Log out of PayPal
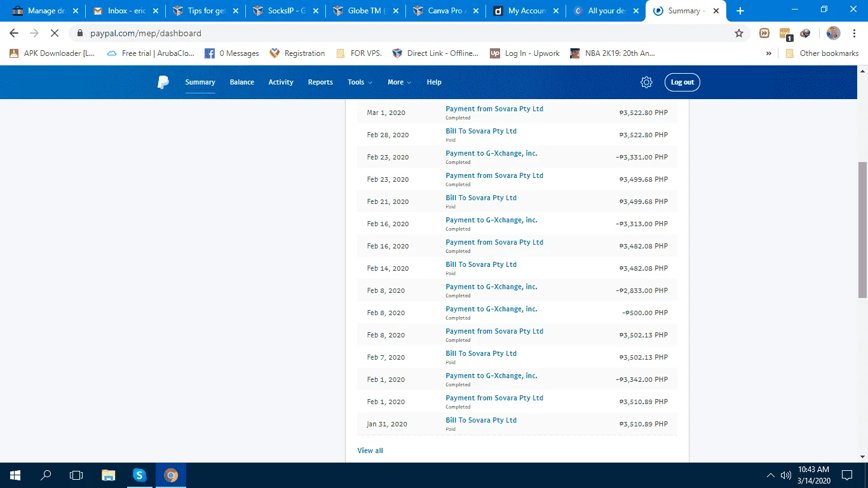 click(x=682, y=82)
